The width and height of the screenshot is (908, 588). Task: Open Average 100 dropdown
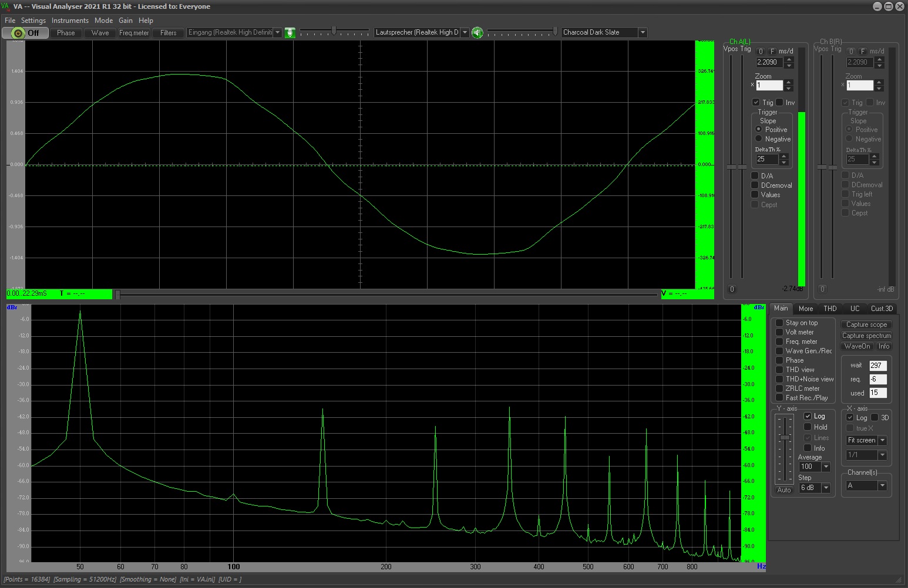click(826, 467)
